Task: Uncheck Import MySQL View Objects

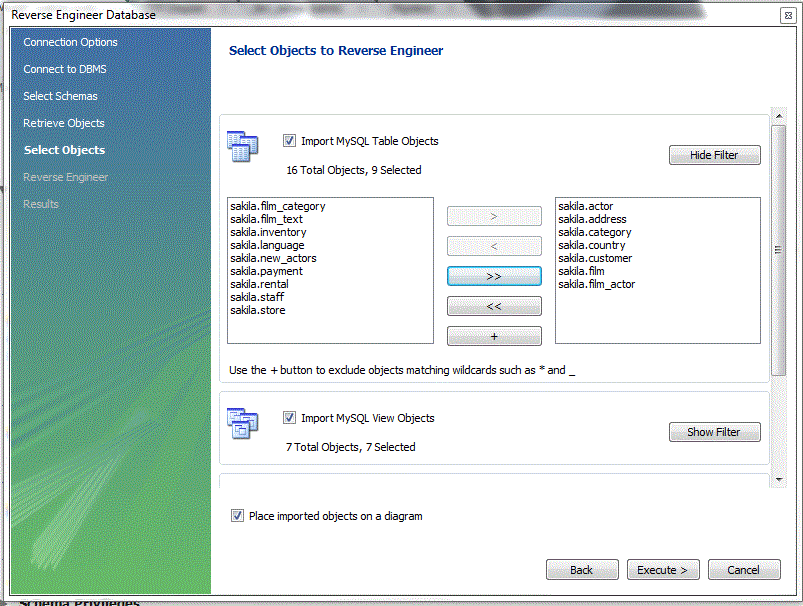Action: click(x=289, y=418)
